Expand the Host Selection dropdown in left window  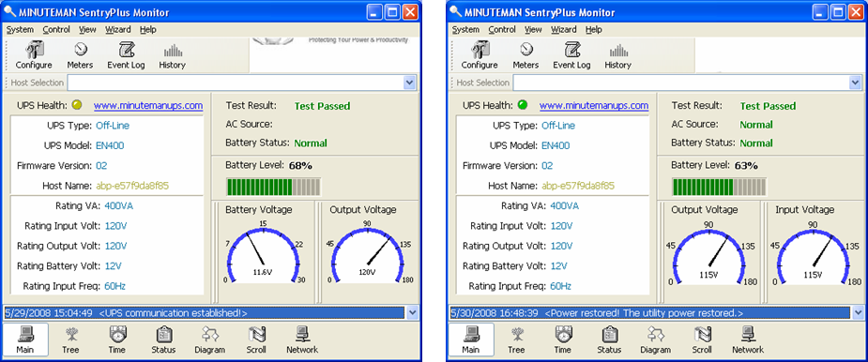(x=410, y=83)
